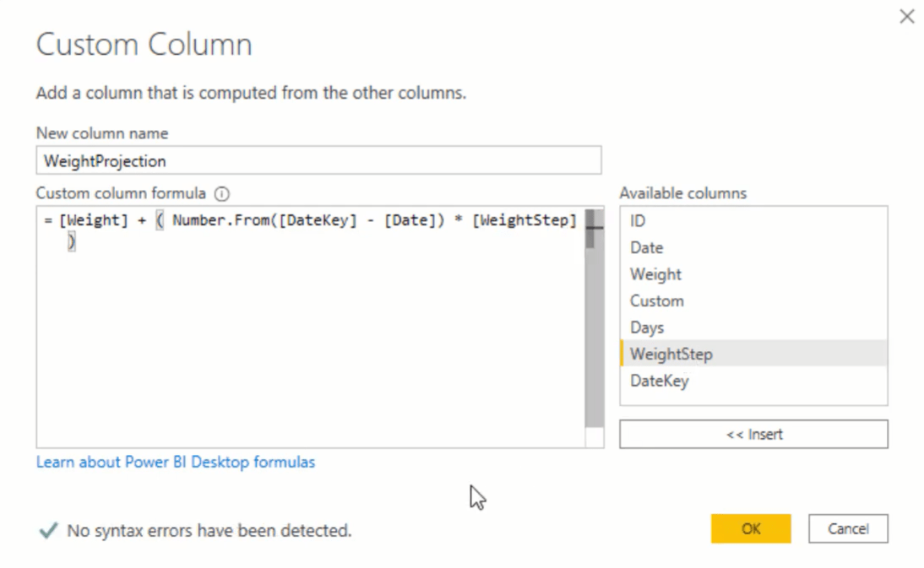Screen dimensions: 924x568
Task: Click the << Insert button
Action: pos(753,435)
